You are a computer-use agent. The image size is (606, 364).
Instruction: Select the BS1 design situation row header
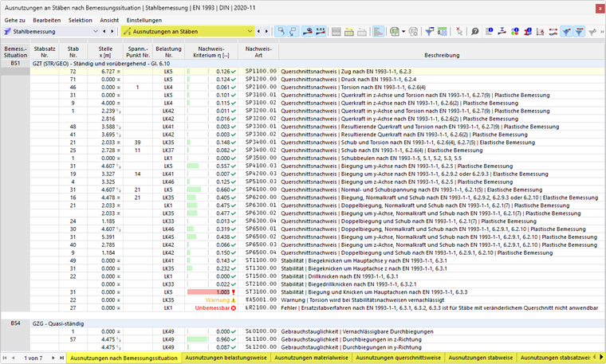(x=15, y=63)
